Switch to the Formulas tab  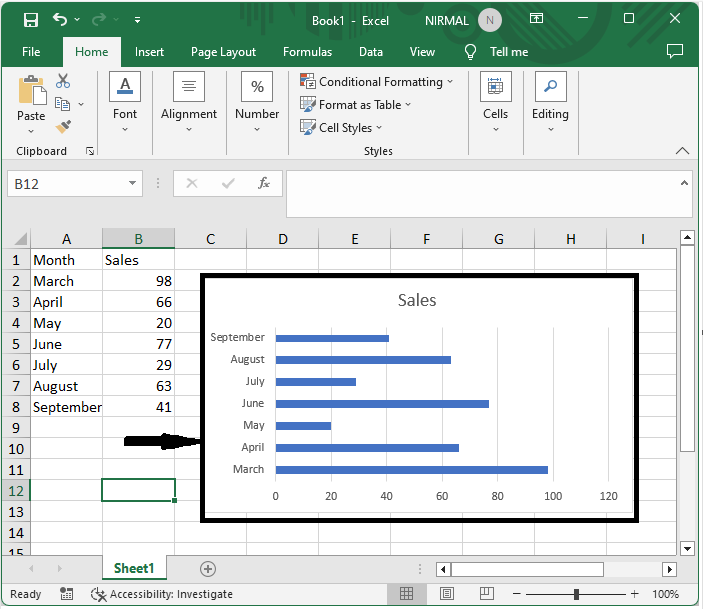tap(307, 52)
